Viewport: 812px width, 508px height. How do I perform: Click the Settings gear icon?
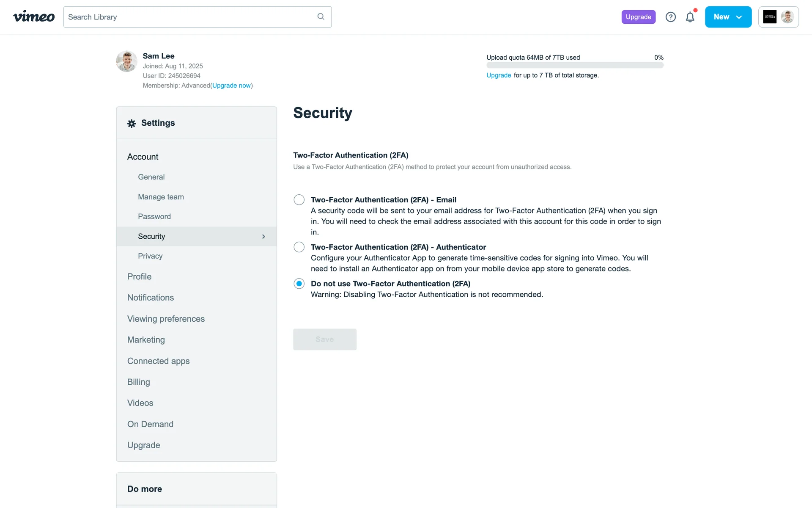132,123
